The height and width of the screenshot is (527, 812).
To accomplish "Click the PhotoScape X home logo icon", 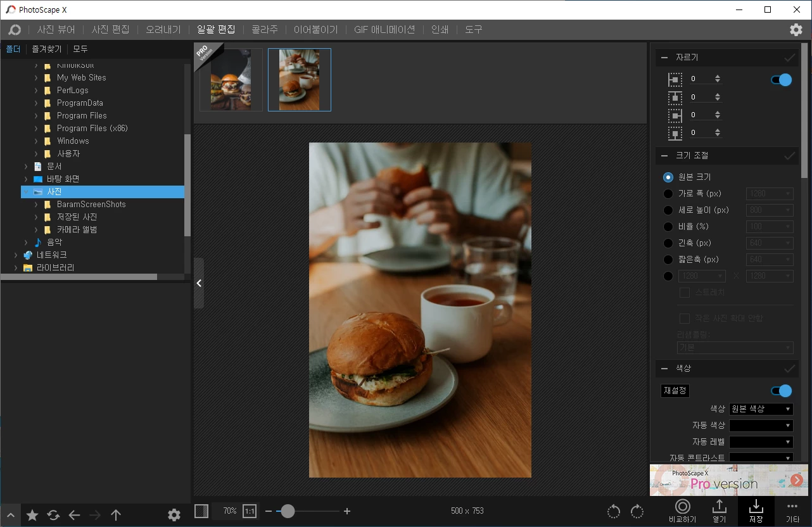I will point(14,30).
